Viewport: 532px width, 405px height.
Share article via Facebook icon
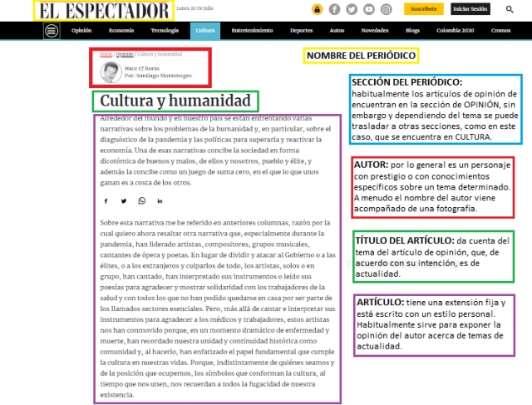pyautogui.click(x=106, y=201)
